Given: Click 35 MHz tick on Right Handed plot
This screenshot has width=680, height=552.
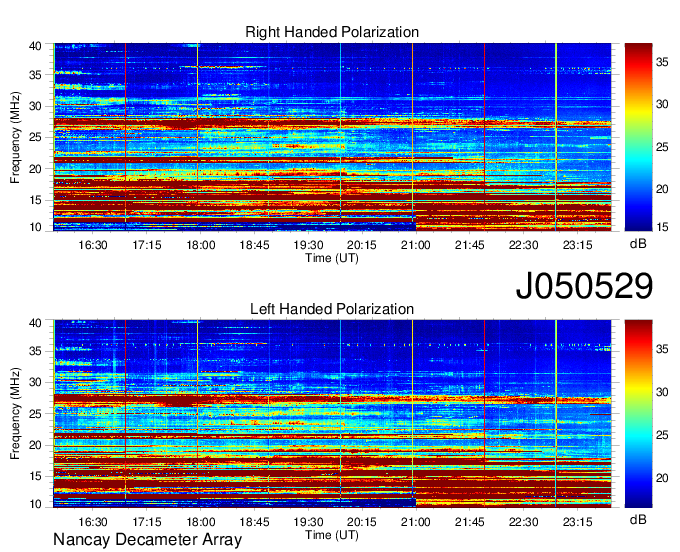Looking at the screenshot, I should [35, 75].
